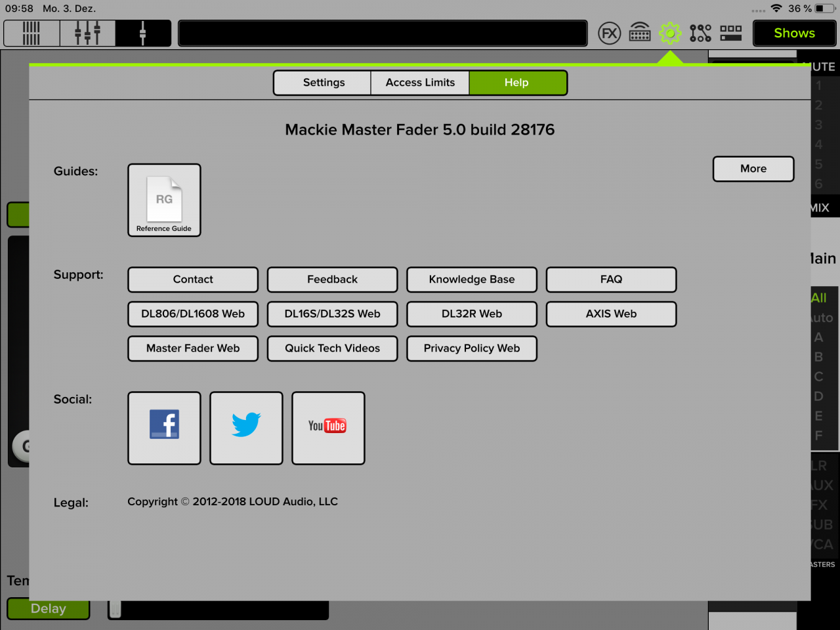Open the wireless devices keyboard icon
Viewport: 840px width, 630px height.
(x=640, y=33)
